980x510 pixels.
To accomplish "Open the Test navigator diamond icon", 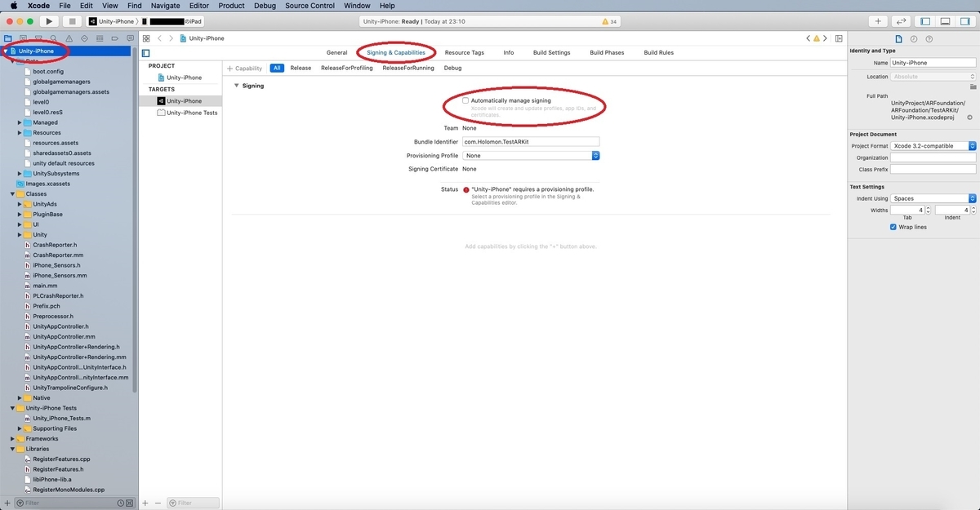I will click(83, 38).
